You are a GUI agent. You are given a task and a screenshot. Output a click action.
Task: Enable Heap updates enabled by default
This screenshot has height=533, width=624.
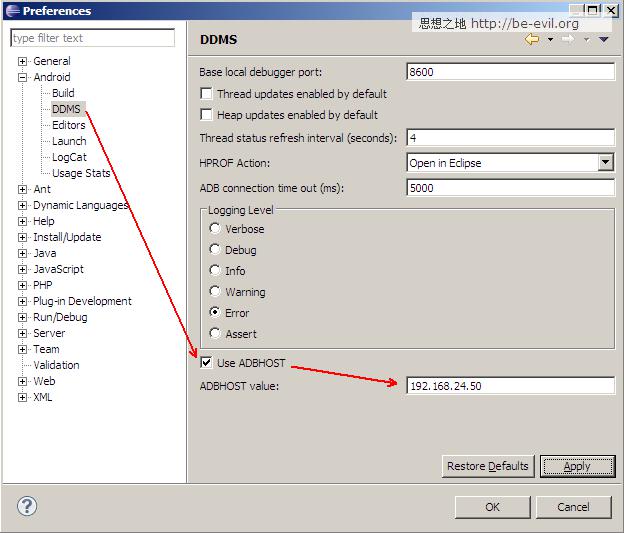click(x=206, y=115)
